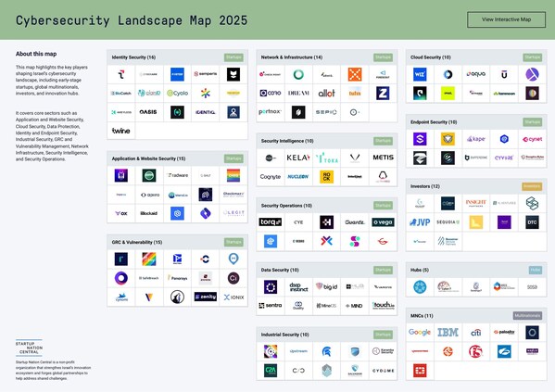This screenshot has width=555, height=392.
Task: Click the View Interactive Map button
Action: (x=506, y=19)
